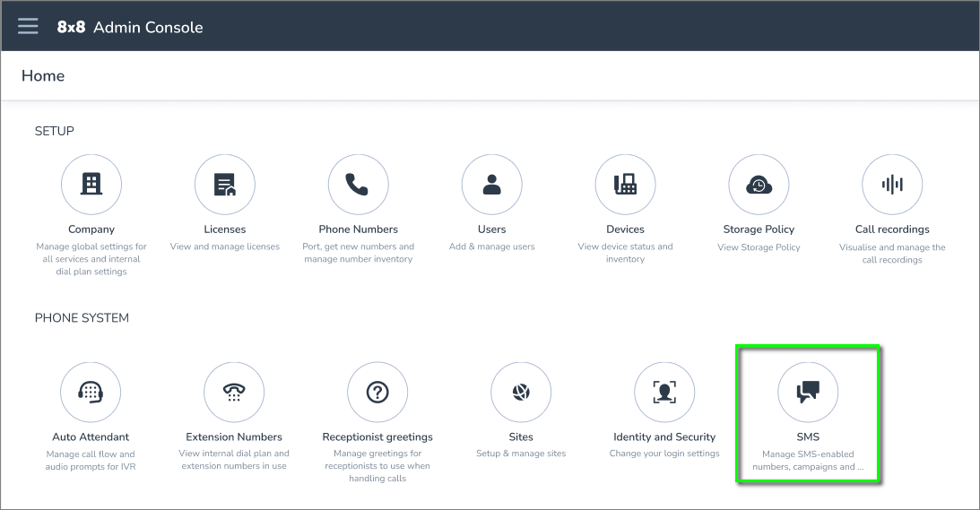Click 'View internal dial plan and' description
980x510 pixels.
tap(234, 454)
